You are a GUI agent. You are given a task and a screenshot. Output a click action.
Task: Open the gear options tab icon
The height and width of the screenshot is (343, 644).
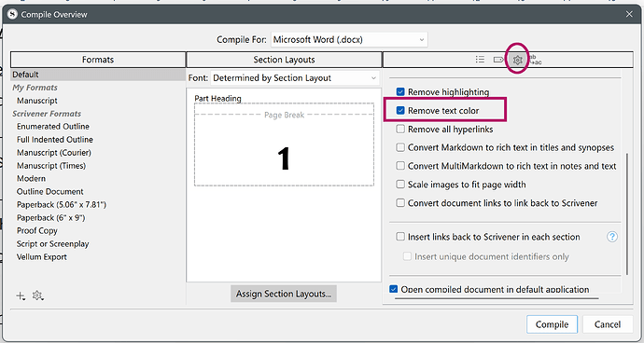tap(517, 60)
